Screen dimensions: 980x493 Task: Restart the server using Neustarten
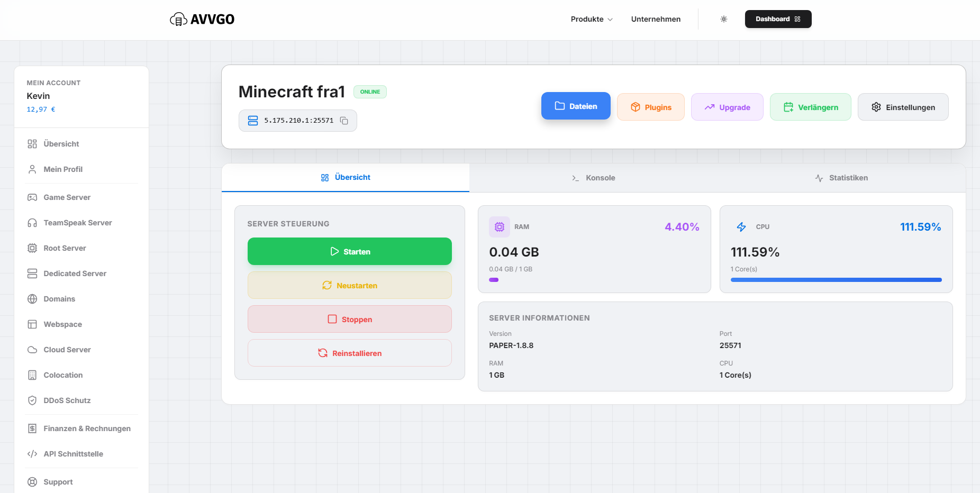349,286
